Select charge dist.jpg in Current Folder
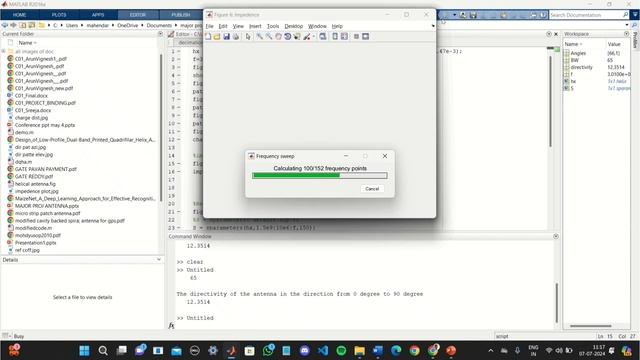The image size is (640, 360). coord(31,118)
